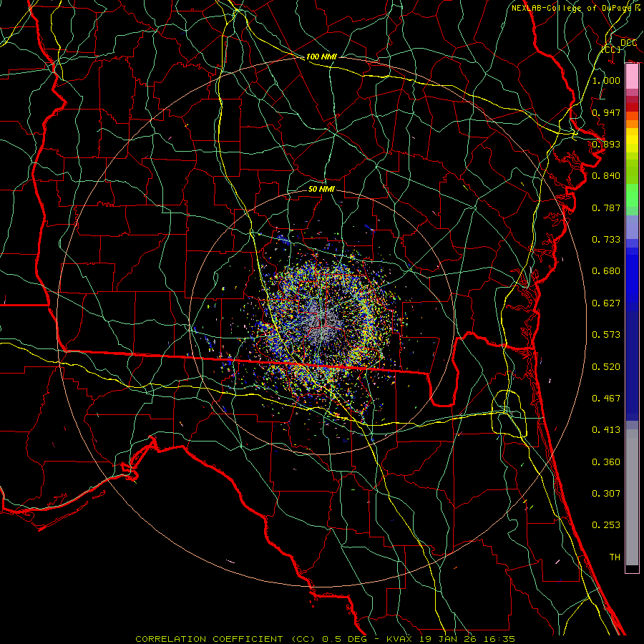
Task: Pick the gray segment of color bar
Action: 632,497
